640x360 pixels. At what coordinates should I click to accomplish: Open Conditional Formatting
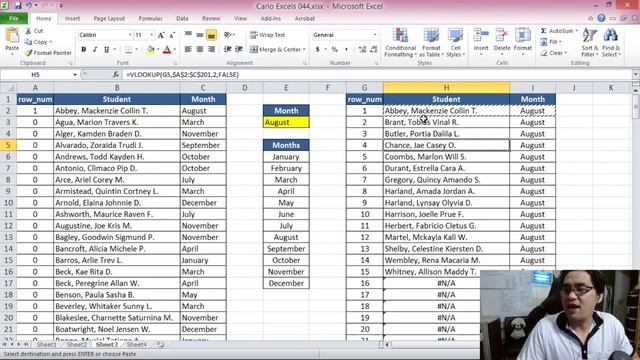[x=400, y=42]
